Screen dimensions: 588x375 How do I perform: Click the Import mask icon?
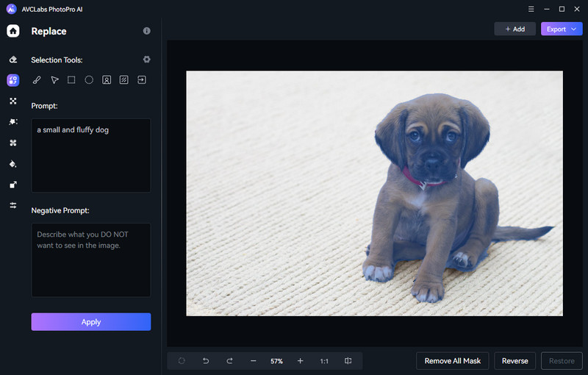(x=142, y=79)
